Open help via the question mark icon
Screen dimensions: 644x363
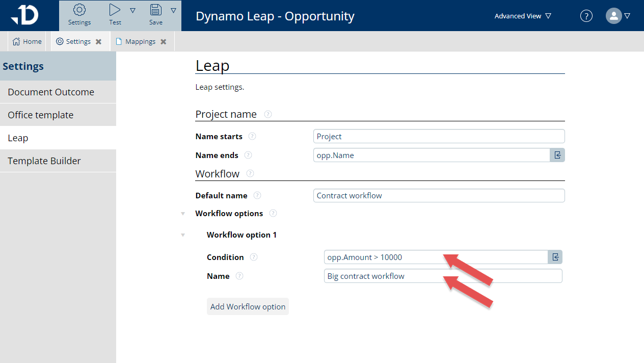[x=586, y=16]
